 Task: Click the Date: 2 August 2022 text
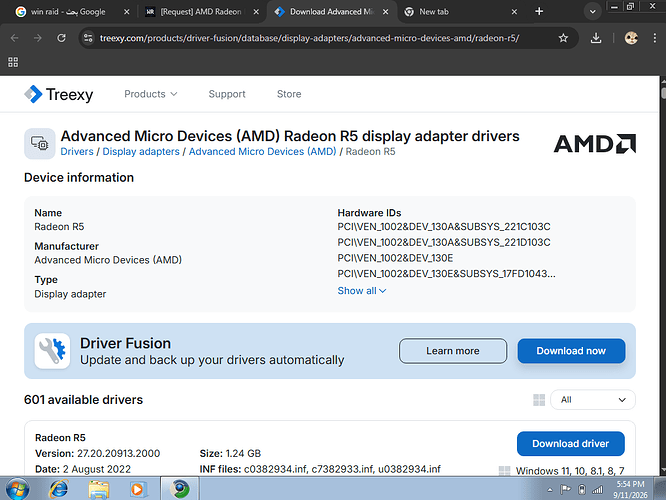[x=83, y=469]
